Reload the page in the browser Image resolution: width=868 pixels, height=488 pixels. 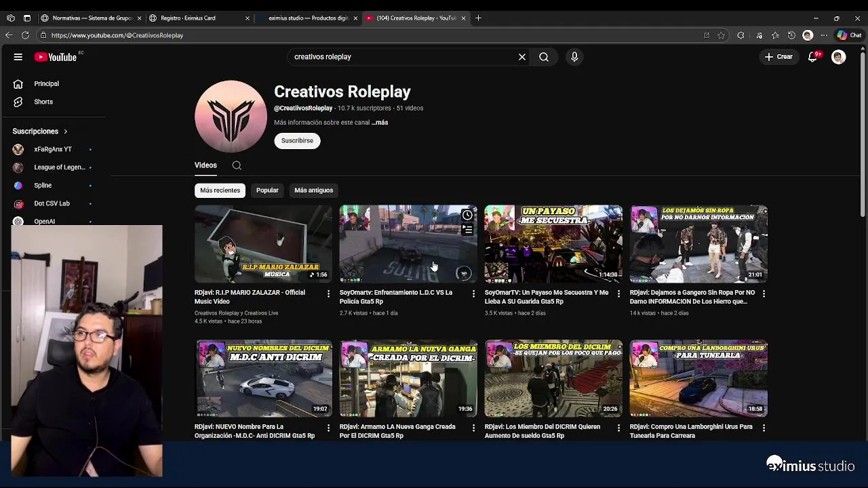(26, 35)
